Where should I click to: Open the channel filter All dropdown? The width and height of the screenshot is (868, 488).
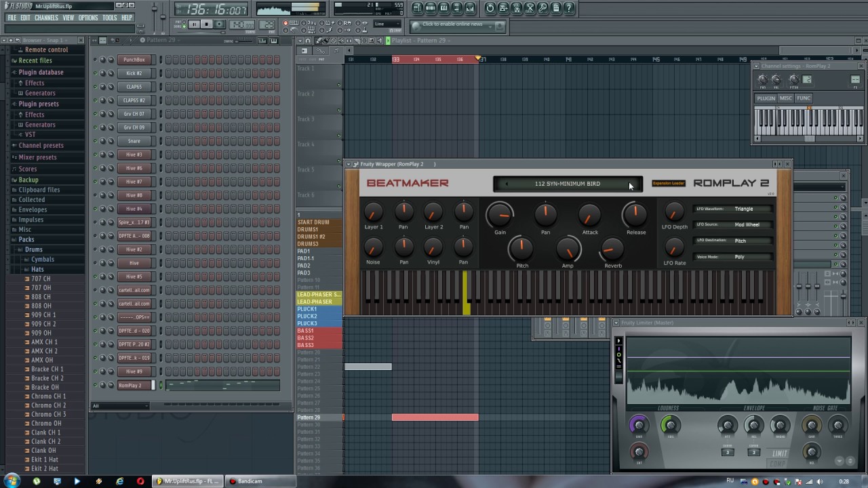tap(120, 406)
